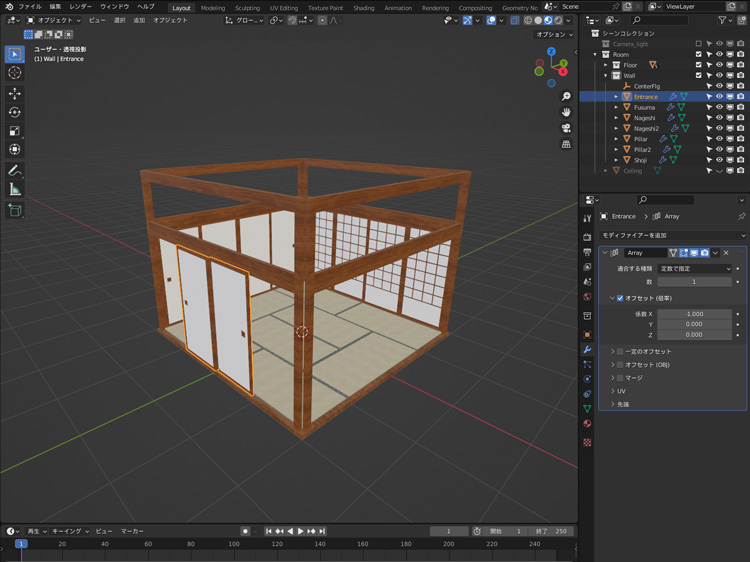Open the 編集 menu
This screenshot has height=562, width=750.
pos(55,6)
